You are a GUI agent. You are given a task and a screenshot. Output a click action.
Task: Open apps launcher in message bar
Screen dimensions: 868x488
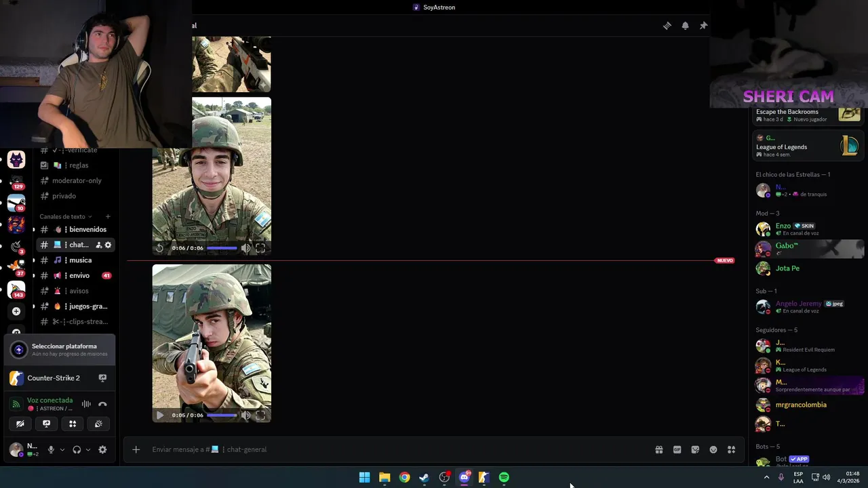coord(731,449)
